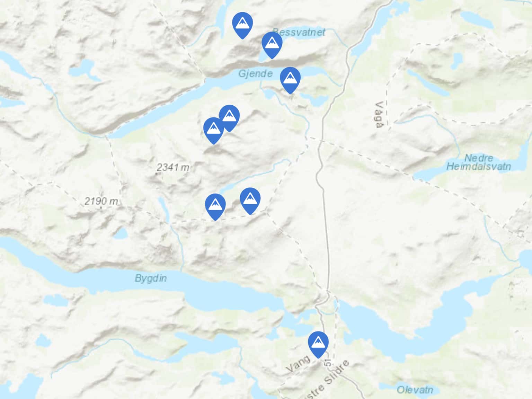Screen dimensions: 532x399
Task: Open the mountain marker southeast of the 2341 m label
Action: [x=215, y=206]
